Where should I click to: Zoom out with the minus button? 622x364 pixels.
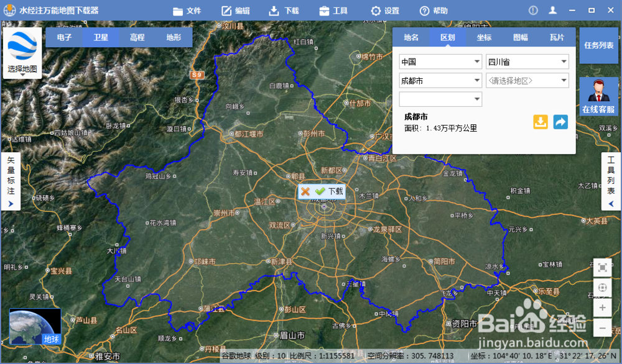[x=602, y=328]
